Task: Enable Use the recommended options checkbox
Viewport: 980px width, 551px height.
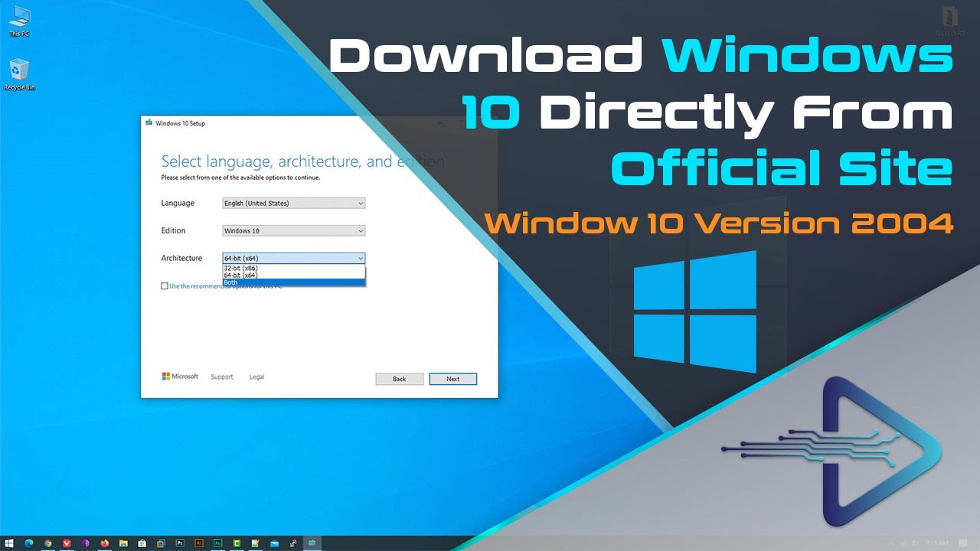Action: point(165,286)
